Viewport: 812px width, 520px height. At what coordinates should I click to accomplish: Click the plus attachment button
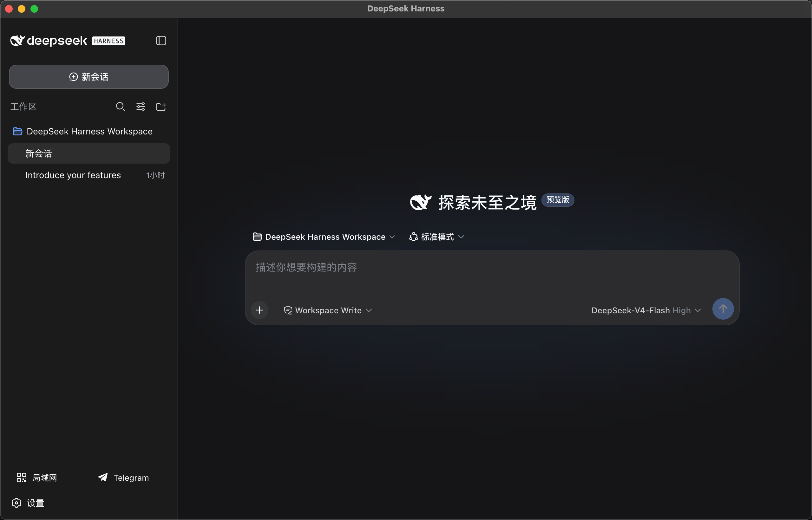pyautogui.click(x=259, y=310)
